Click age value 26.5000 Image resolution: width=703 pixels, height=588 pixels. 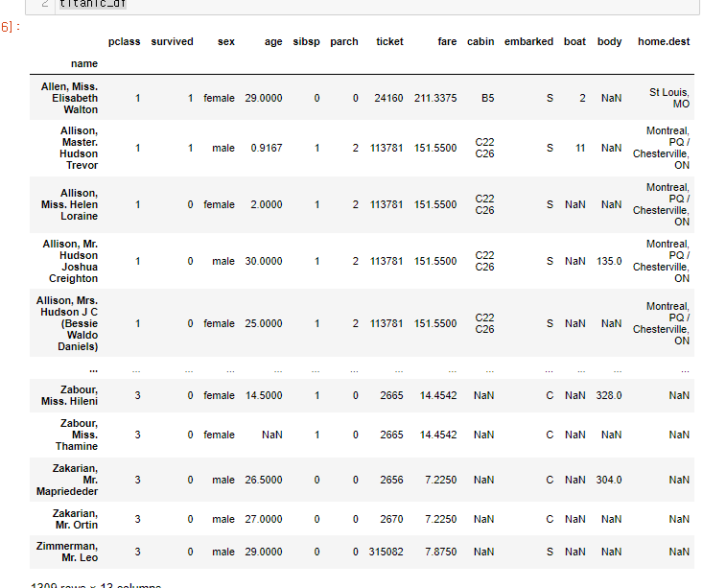click(x=264, y=480)
